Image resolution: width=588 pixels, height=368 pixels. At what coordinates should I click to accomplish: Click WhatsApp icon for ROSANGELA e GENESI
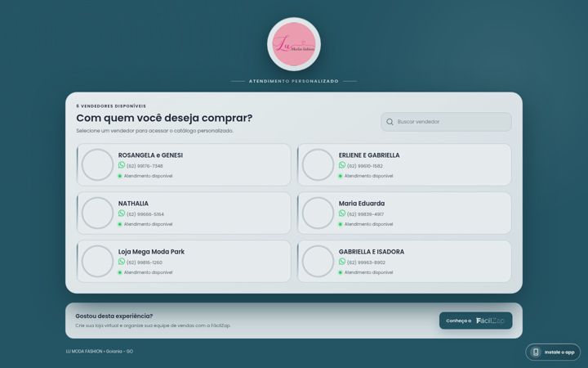tap(122, 165)
